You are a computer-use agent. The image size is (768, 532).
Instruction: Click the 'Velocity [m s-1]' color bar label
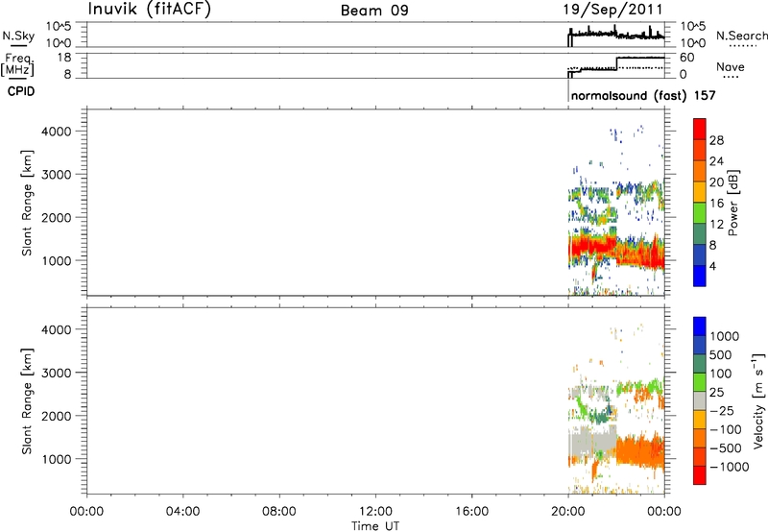click(x=758, y=400)
